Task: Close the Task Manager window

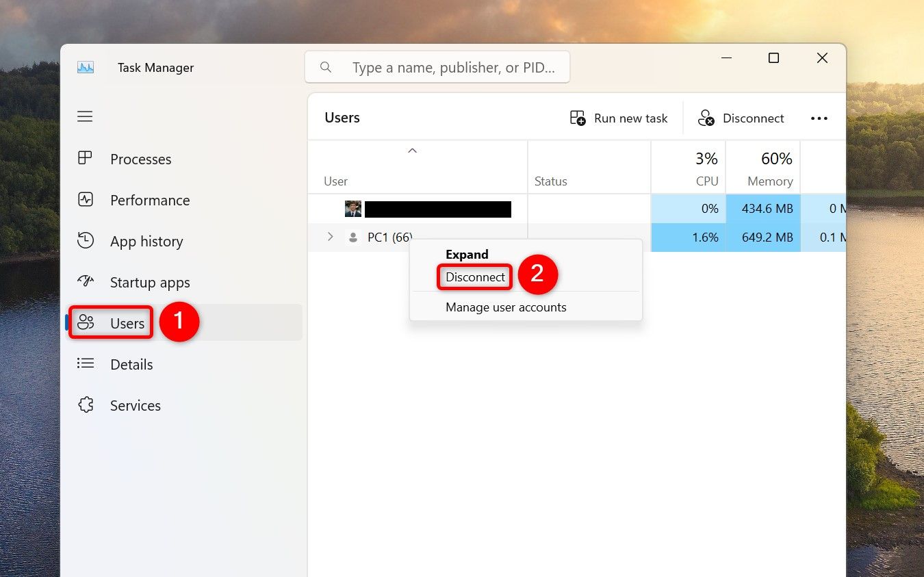Action: (x=822, y=58)
